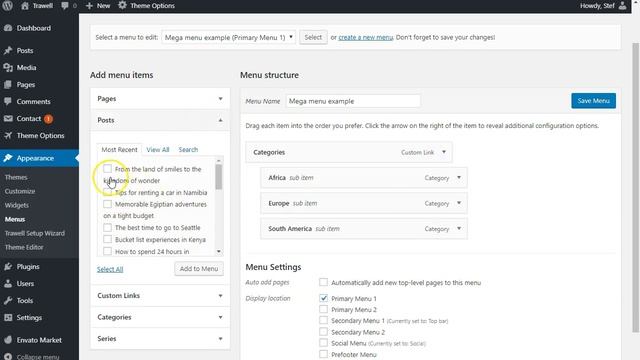Click the Tools wrench icon in sidebar
The image size is (640, 360).
(x=8, y=300)
